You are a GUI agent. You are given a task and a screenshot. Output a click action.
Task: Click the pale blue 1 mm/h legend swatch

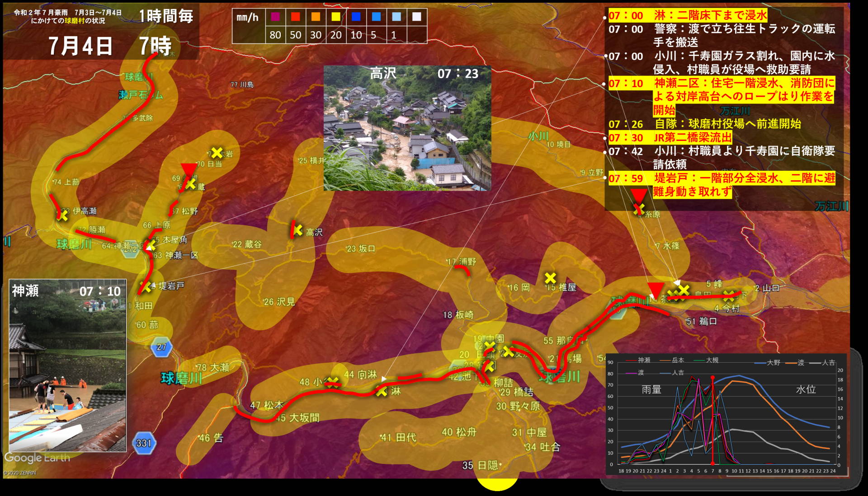396,17
